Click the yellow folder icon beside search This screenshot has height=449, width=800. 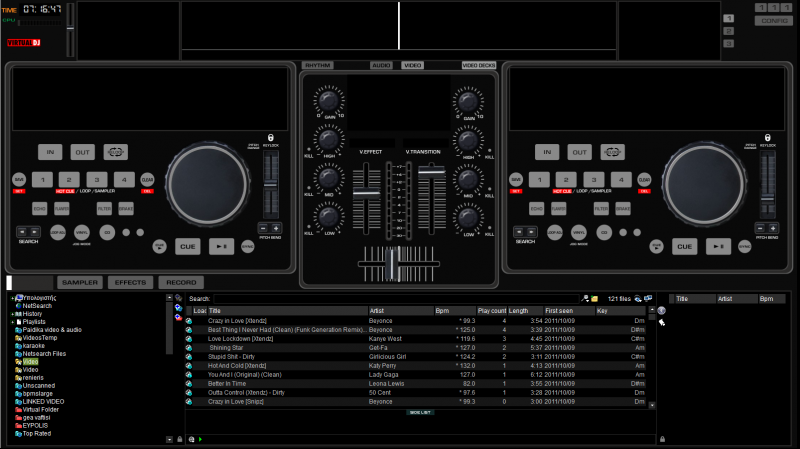[594, 298]
